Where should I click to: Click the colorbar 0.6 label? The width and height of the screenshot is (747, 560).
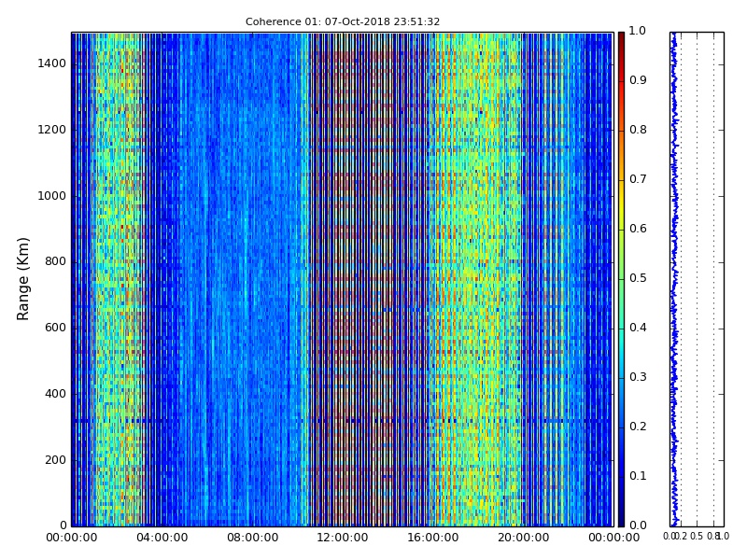click(x=638, y=229)
